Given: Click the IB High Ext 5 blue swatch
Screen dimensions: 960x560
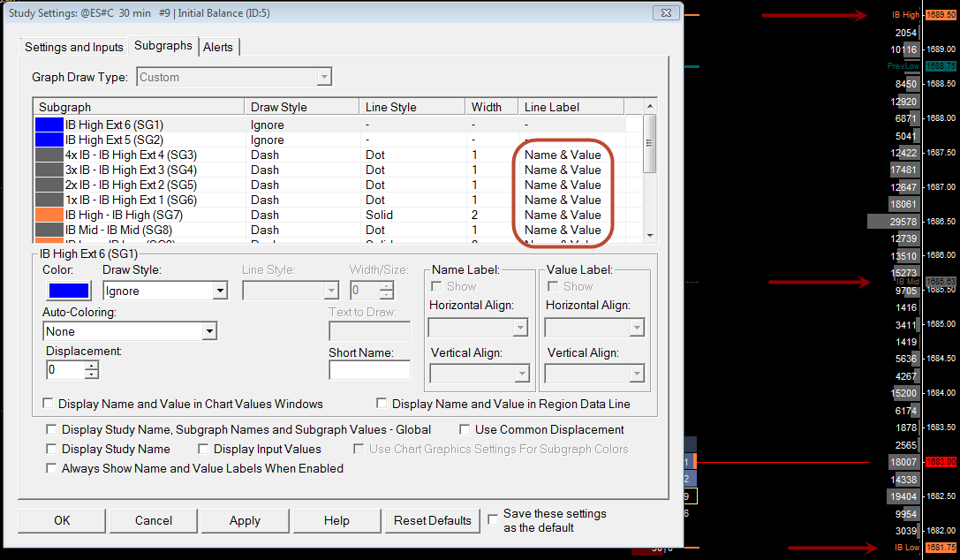Looking at the screenshot, I should (49, 140).
